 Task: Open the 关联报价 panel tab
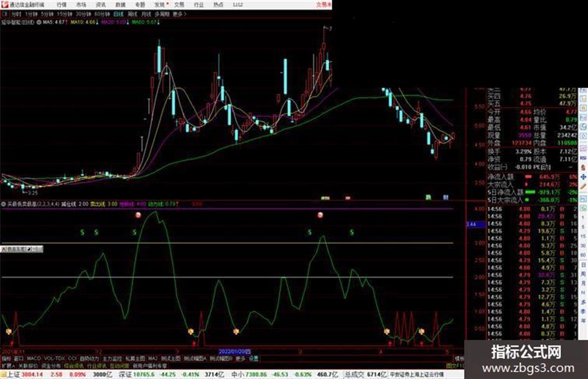point(29,365)
